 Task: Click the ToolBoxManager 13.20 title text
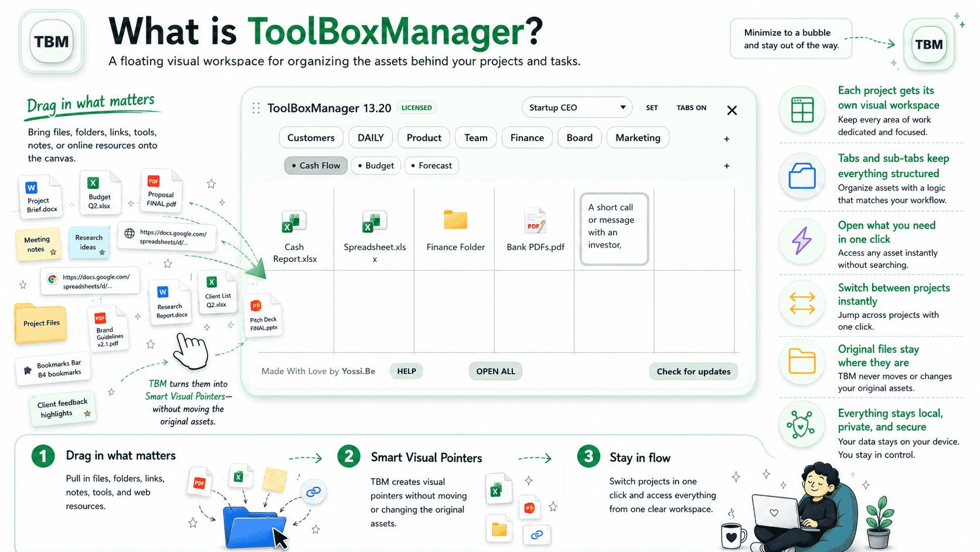pos(329,108)
